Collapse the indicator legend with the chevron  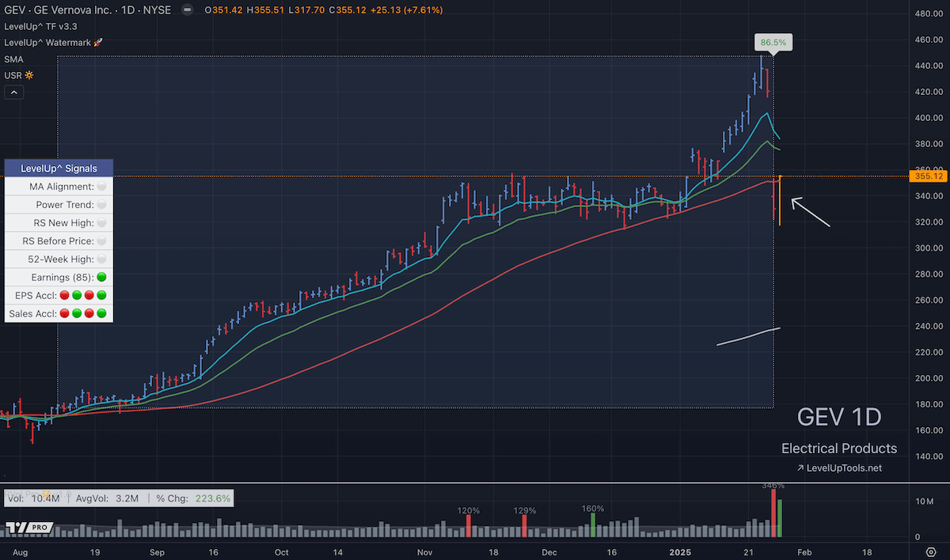click(14, 92)
